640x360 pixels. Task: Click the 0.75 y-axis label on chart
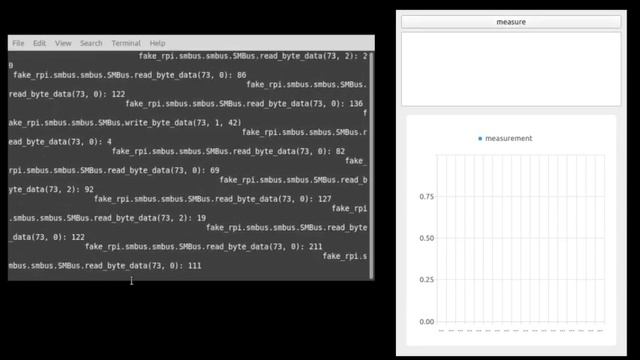427,197
